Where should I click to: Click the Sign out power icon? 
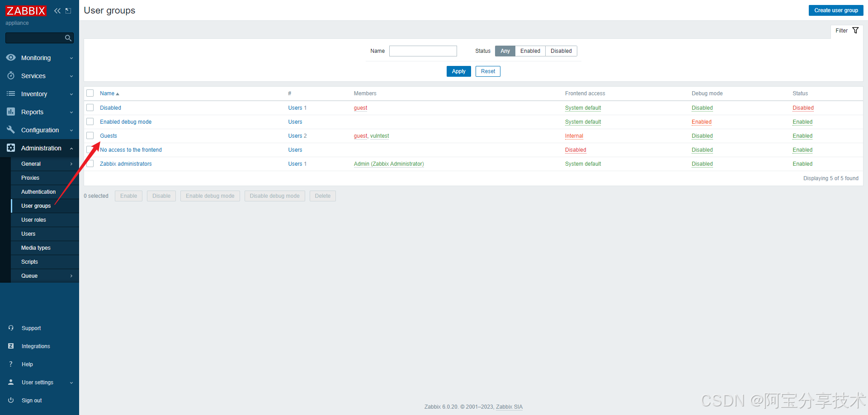click(11, 401)
